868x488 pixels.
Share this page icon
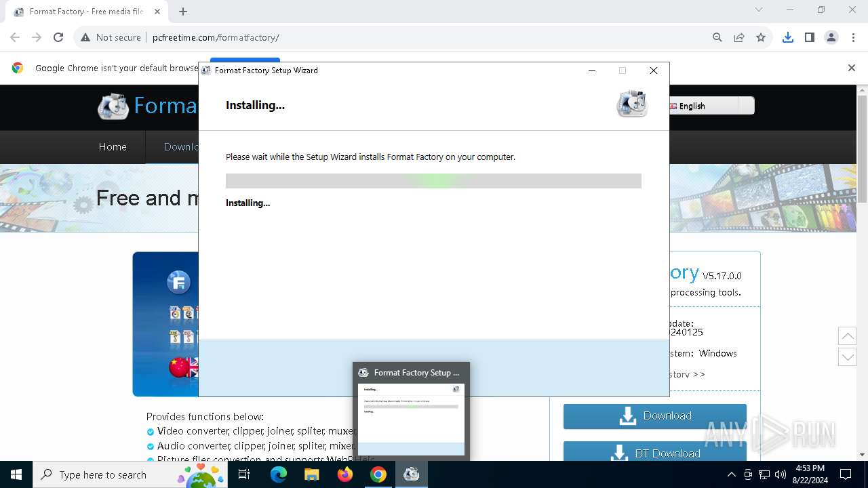coord(739,37)
